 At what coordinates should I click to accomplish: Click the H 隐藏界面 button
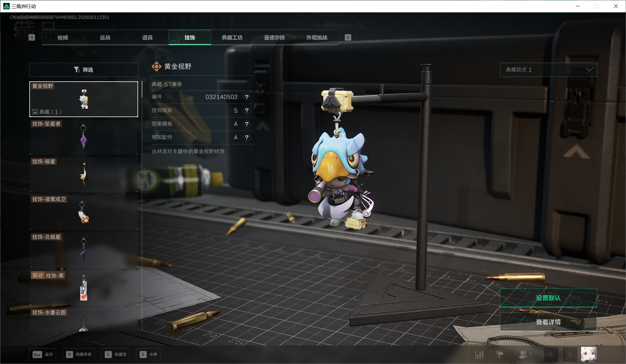[78, 354]
